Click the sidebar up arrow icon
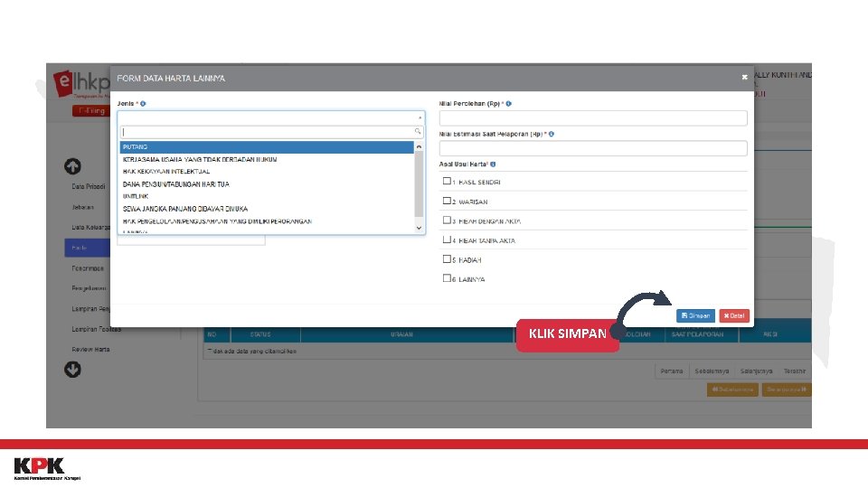 pos(72,166)
